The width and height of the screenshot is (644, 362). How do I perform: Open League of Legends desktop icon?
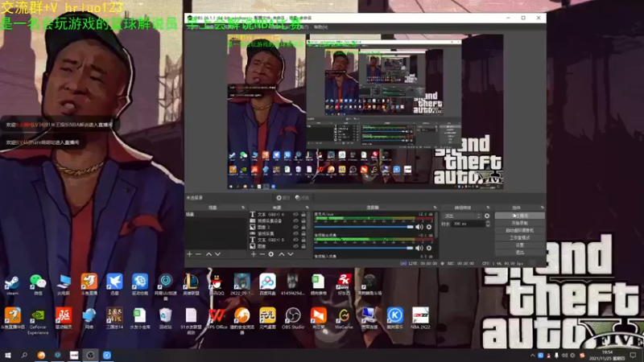pyautogui.click(x=191, y=285)
